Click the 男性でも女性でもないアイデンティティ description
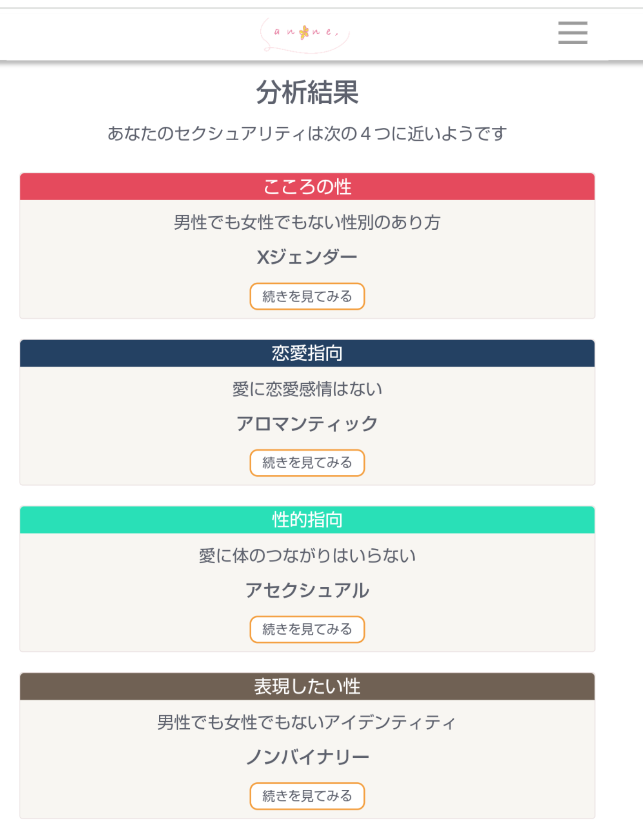The width and height of the screenshot is (643, 840). coord(307,723)
